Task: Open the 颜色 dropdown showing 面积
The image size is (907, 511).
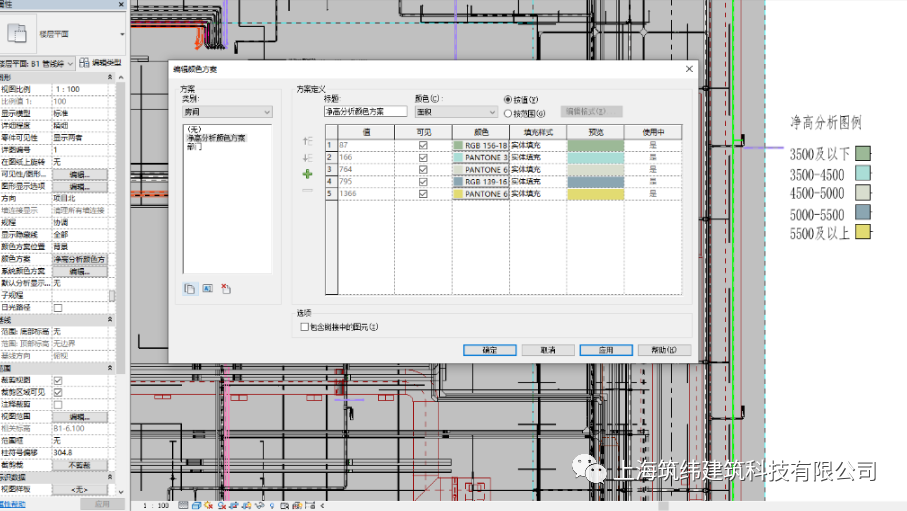Action: (456, 112)
